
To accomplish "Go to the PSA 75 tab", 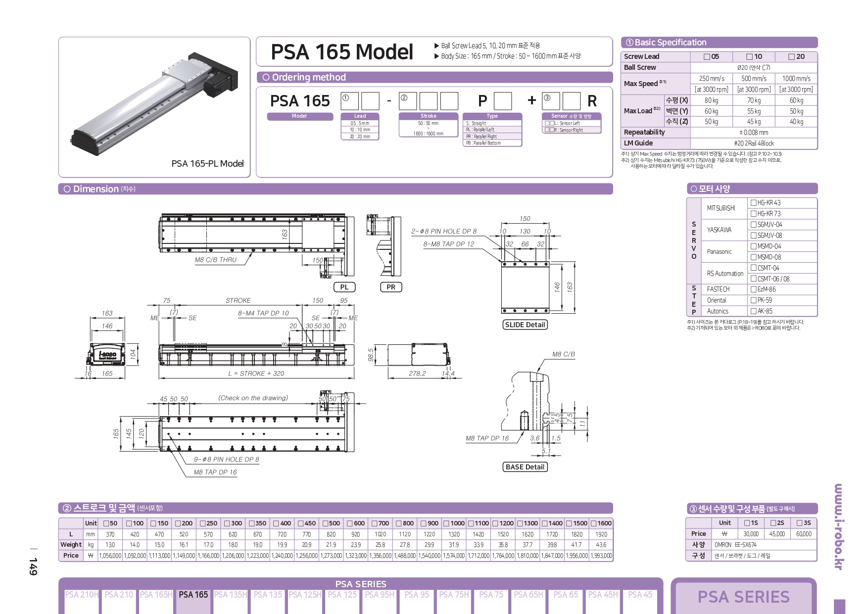I will (x=491, y=601).
